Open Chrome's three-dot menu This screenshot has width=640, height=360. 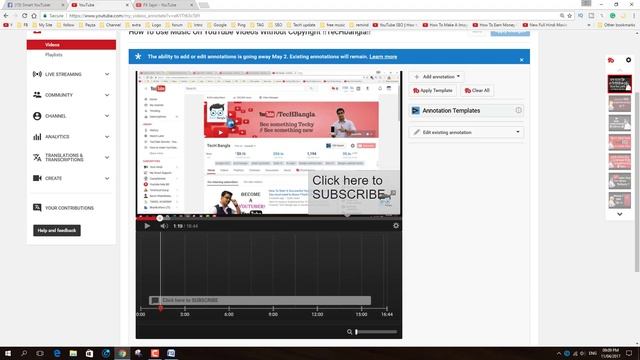pyautogui.click(x=634, y=16)
